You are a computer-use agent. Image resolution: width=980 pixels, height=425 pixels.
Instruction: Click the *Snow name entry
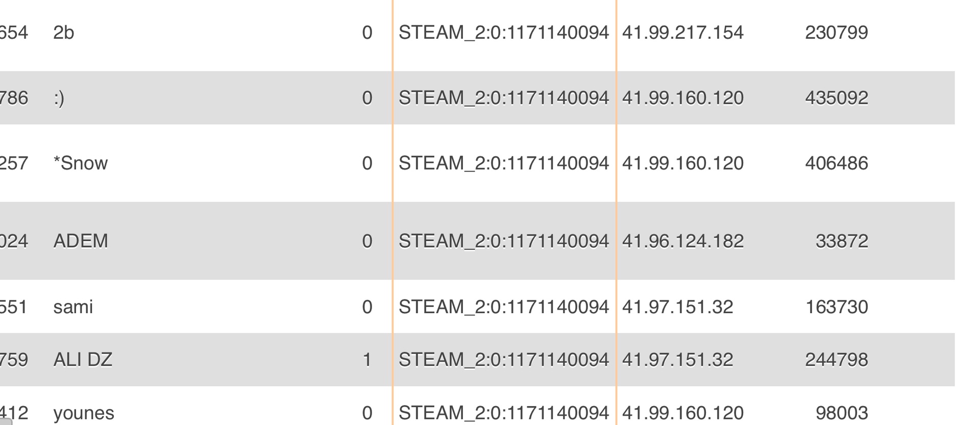click(81, 163)
